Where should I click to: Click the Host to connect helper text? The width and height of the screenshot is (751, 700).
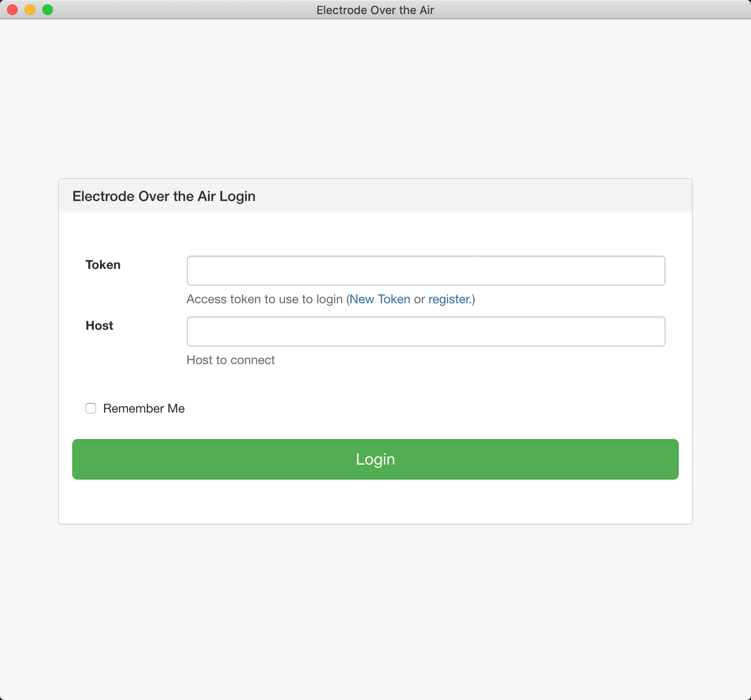[231, 360]
